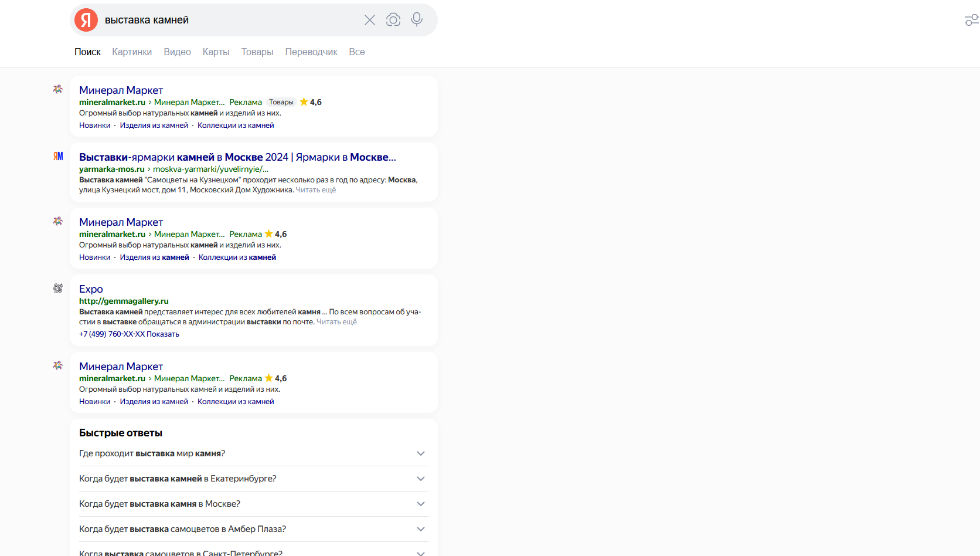Show phone number +7 (499) 760-XX-XX
This screenshot has height=556, width=980.
(x=129, y=334)
